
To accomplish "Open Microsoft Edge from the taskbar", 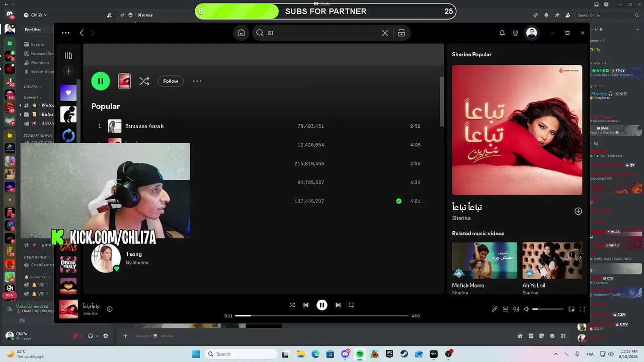I will click(x=315, y=354).
